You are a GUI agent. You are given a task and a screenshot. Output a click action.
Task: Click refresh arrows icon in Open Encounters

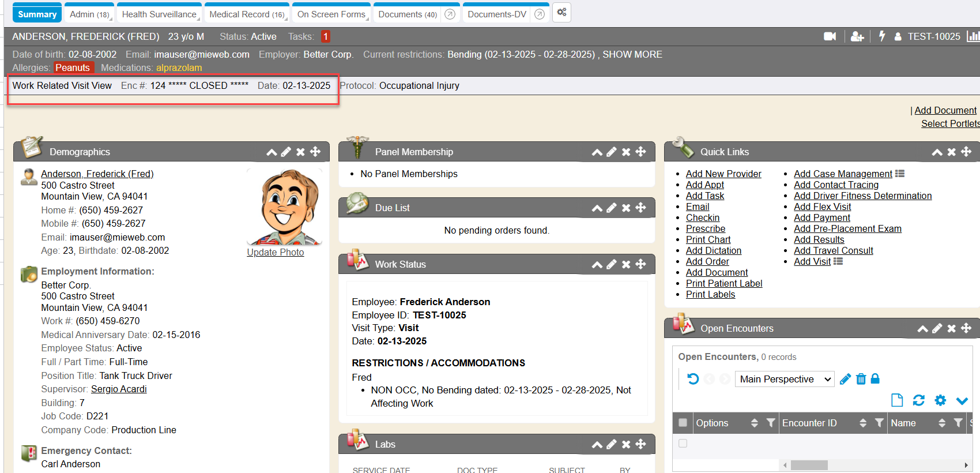pyautogui.click(x=919, y=400)
